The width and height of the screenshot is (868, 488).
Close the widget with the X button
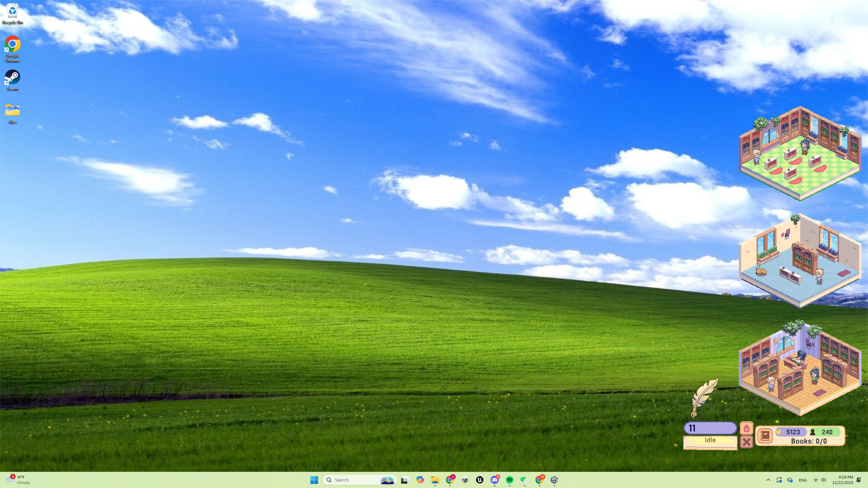pyautogui.click(x=746, y=442)
